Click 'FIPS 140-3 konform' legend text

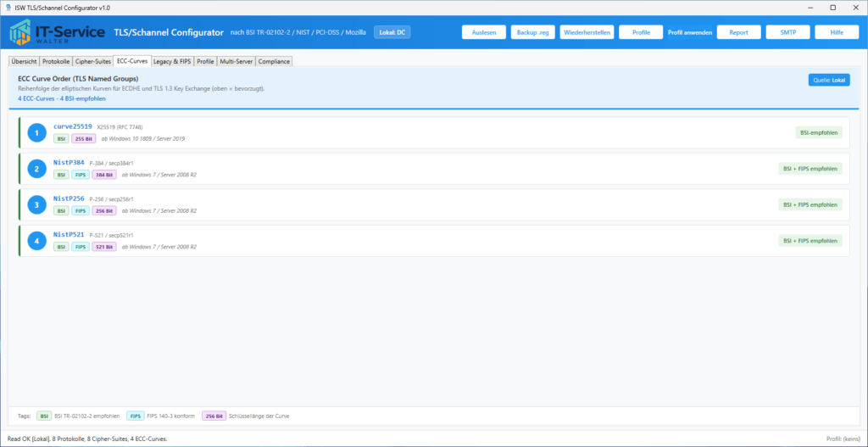pos(171,416)
